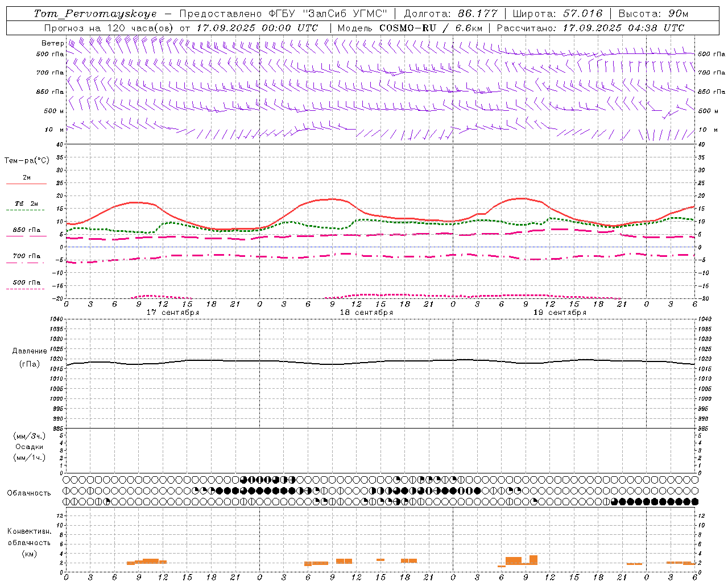Click the 'Давление' pressure panel label
Image resolution: width=728 pixels, height=582 pixels.
point(30,351)
